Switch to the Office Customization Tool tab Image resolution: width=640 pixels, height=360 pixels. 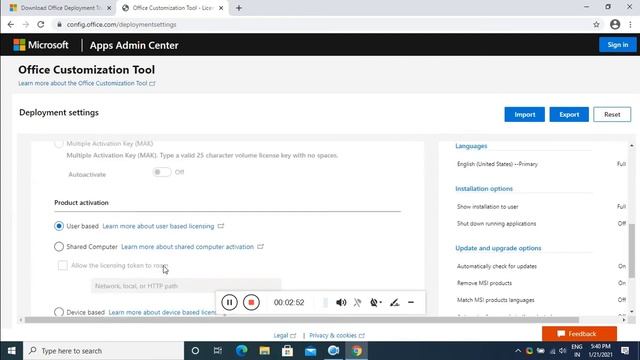click(173, 8)
